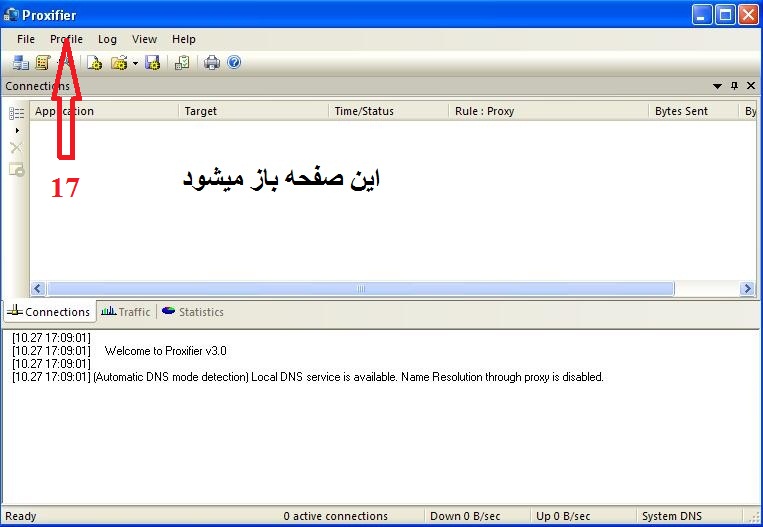Viewport: 763px width, 527px height.
Task: Click the 'Ready' status bar text
Action: [20, 516]
